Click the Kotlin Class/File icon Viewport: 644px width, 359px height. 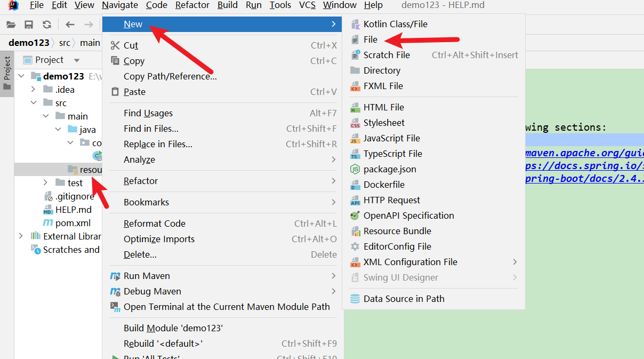[355, 24]
